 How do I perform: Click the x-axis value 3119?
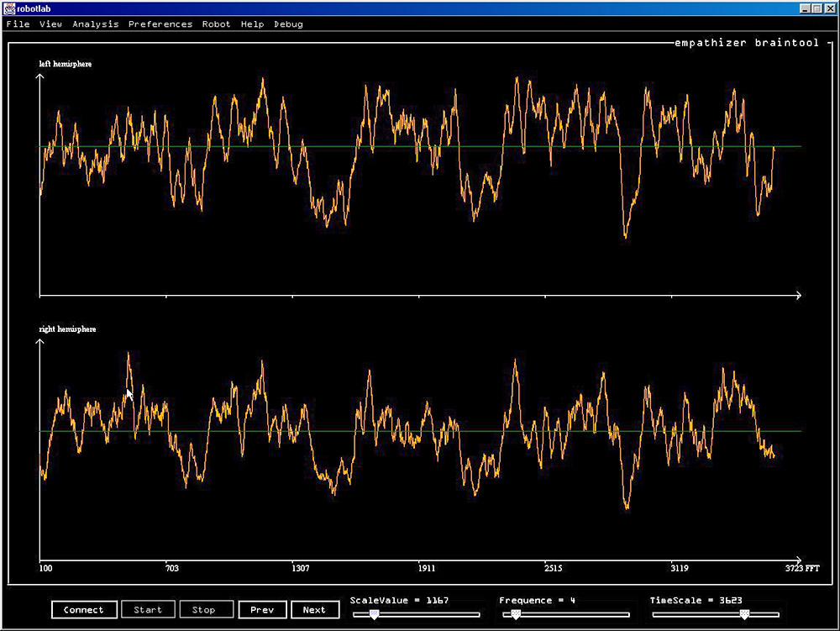click(x=680, y=568)
